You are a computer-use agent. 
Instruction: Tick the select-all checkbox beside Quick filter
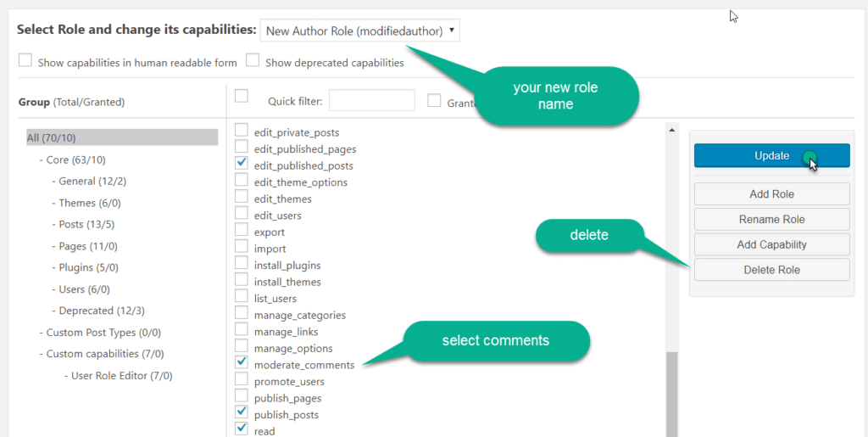(x=242, y=96)
